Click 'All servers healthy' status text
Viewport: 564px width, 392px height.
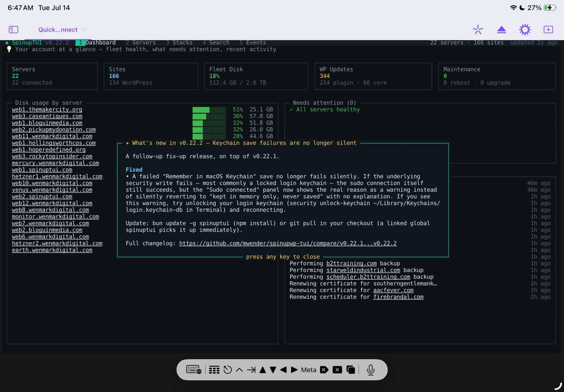click(x=328, y=109)
